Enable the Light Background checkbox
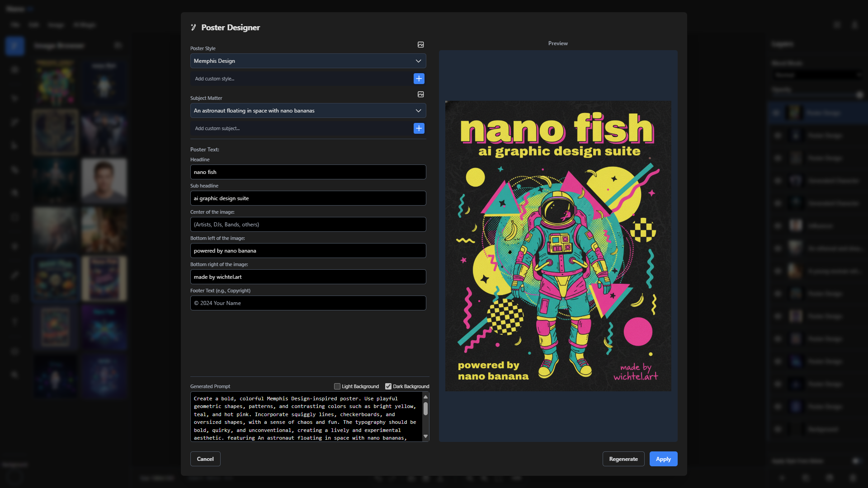Image resolution: width=868 pixels, height=488 pixels. 337,386
